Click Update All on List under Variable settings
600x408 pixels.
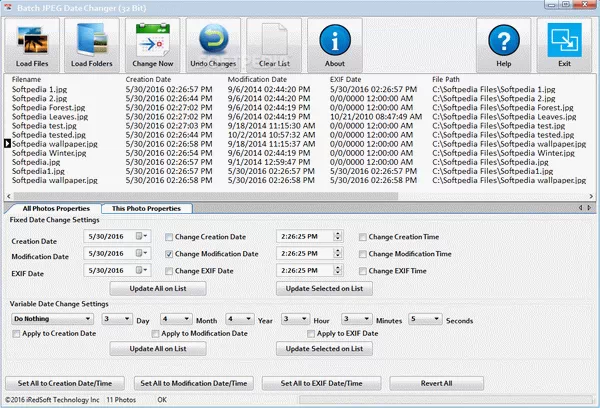coord(158,349)
